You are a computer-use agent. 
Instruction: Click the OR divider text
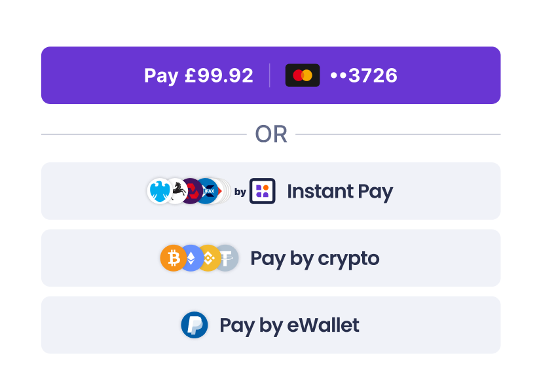click(271, 134)
